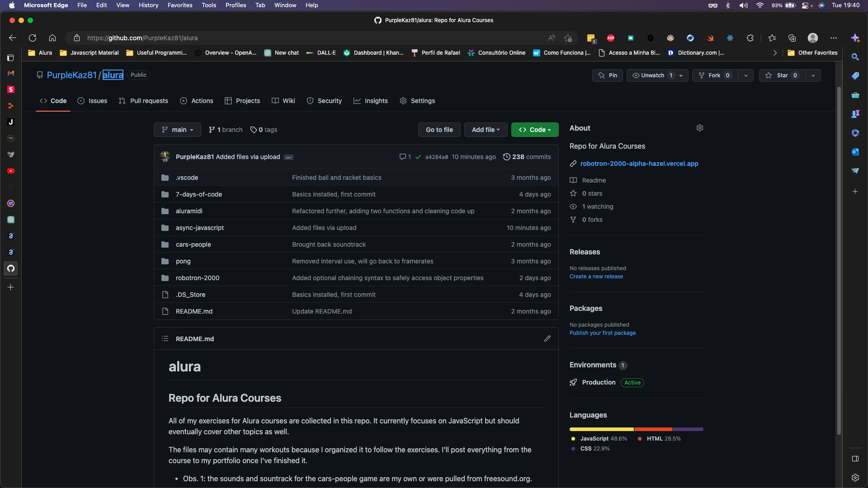Open the main branch dropdown
The image size is (868, 488).
point(177,130)
